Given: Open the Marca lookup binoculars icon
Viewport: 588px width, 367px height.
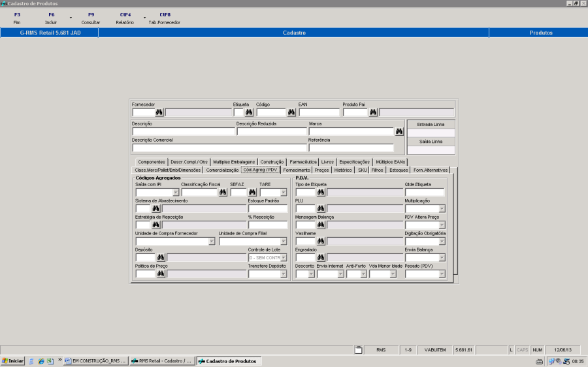Looking at the screenshot, I should click(399, 131).
